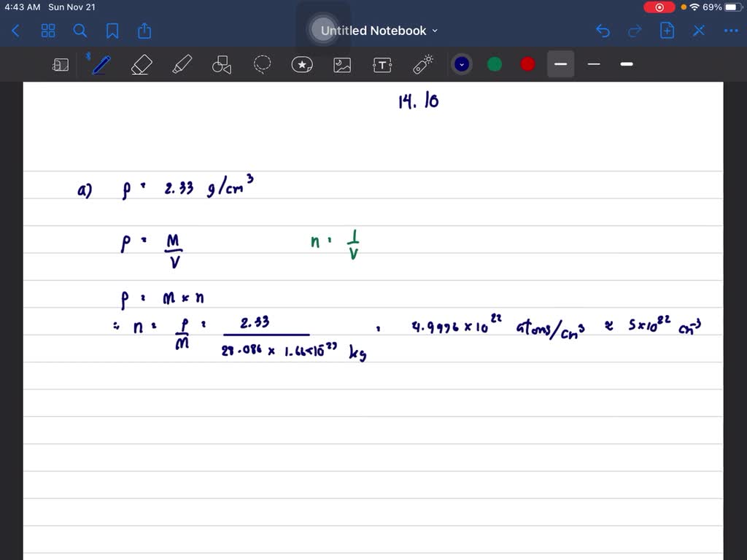747x560 pixels.
Task: Go back to the documents library
Action: [x=16, y=31]
